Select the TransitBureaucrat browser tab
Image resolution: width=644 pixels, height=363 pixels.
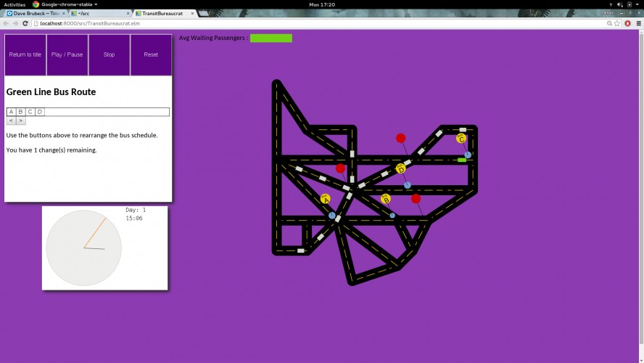coord(165,13)
